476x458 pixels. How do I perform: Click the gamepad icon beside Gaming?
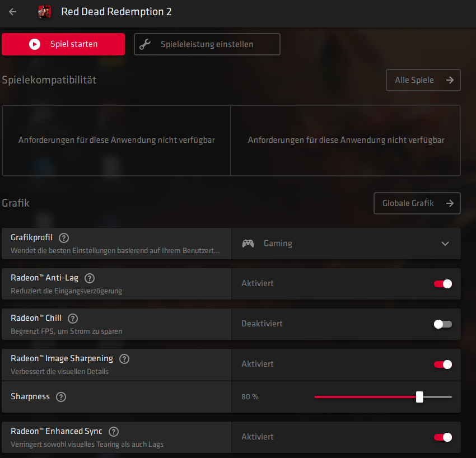pyautogui.click(x=248, y=244)
